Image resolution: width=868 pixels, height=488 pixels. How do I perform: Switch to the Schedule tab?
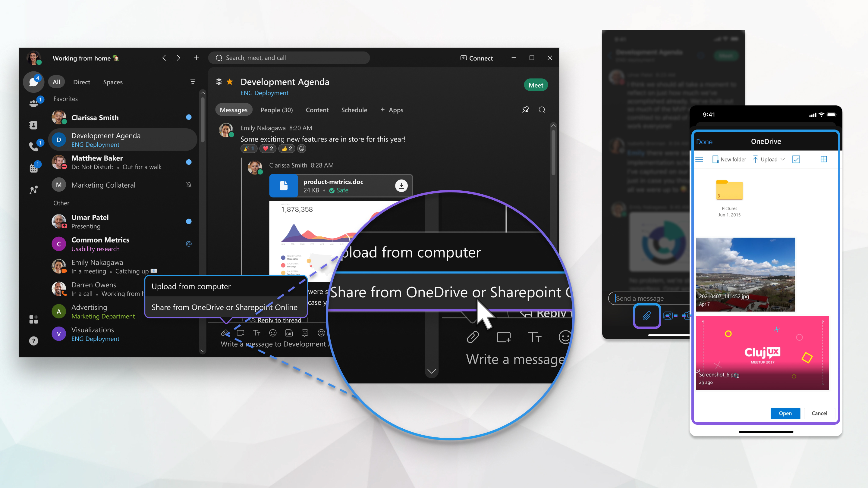point(354,110)
